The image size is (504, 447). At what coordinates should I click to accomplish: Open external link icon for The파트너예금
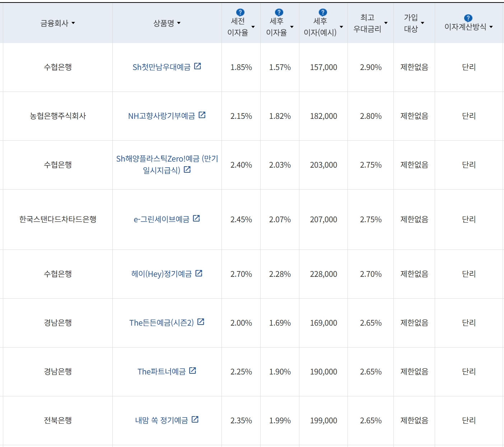pos(193,371)
